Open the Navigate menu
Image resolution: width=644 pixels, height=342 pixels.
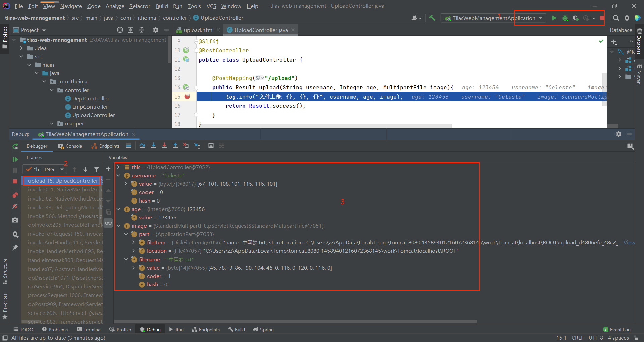[71, 6]
